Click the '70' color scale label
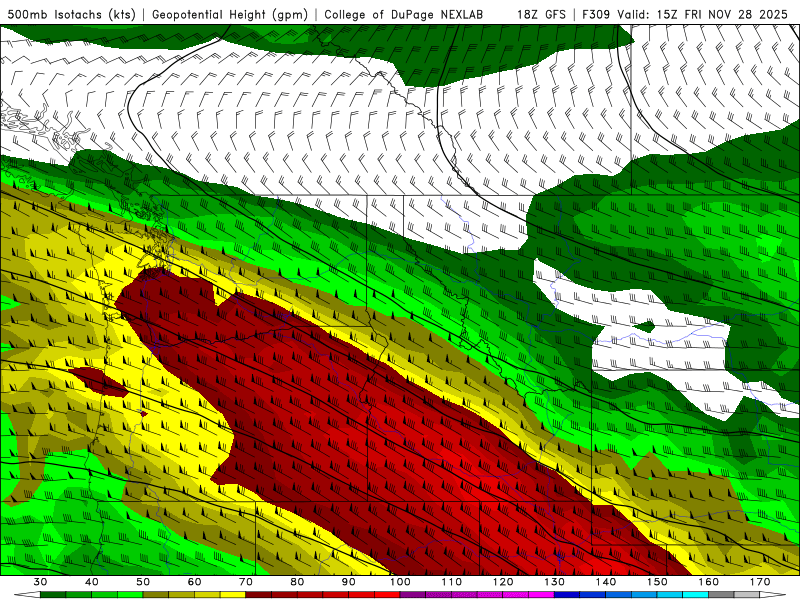This screenshot has height=600, width=800. pos(246,582)
